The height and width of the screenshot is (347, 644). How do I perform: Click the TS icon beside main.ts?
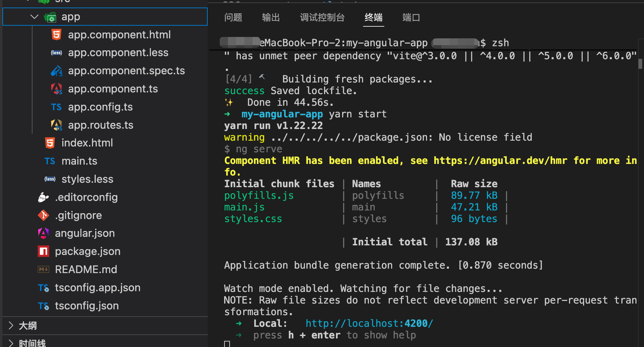coord(50,161)
